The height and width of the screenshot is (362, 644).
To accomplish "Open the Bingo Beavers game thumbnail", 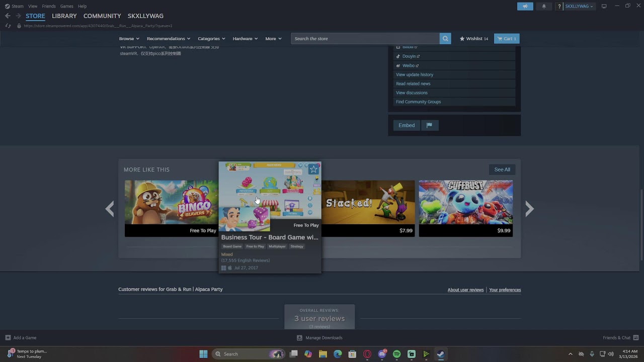I will click(172, 203).
